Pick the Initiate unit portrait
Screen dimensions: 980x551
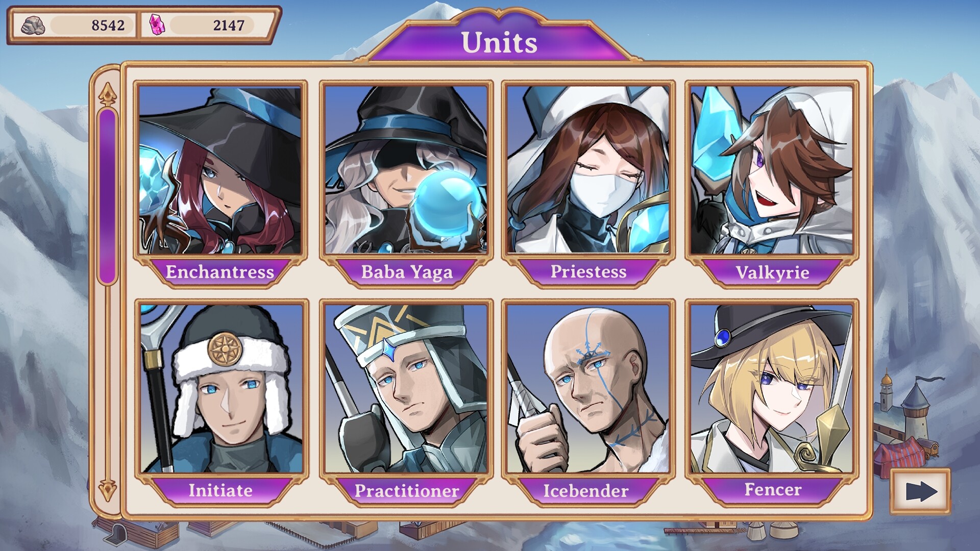click(x=221, y=389)
